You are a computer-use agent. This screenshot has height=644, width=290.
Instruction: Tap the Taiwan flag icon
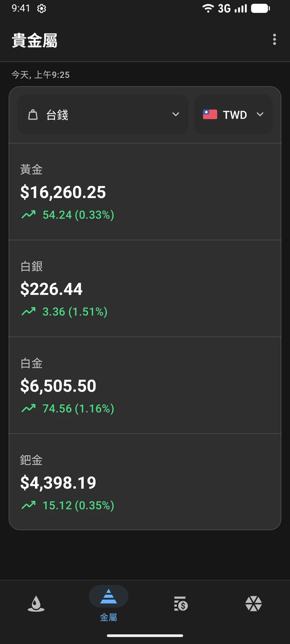[210, 114]
